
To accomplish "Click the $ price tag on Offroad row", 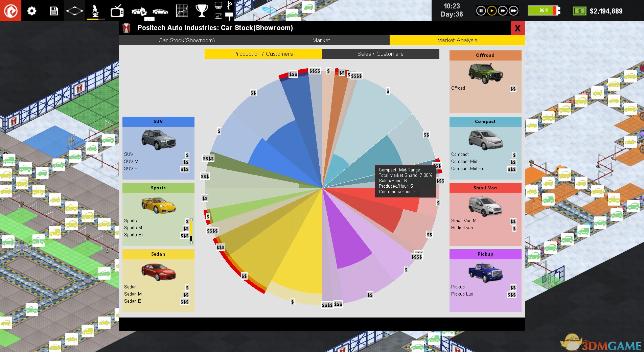I will (x=513, y=89).
